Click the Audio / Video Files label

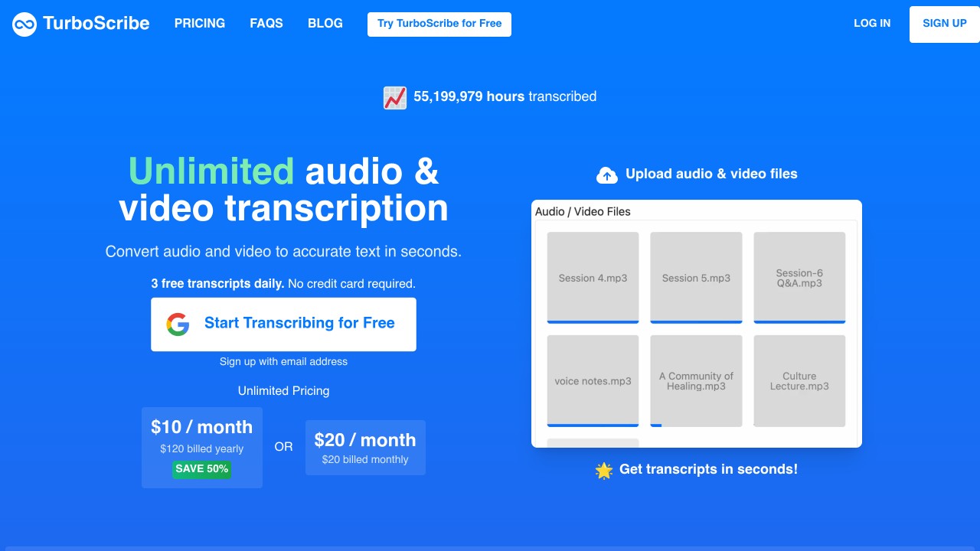tap(583, 211)
